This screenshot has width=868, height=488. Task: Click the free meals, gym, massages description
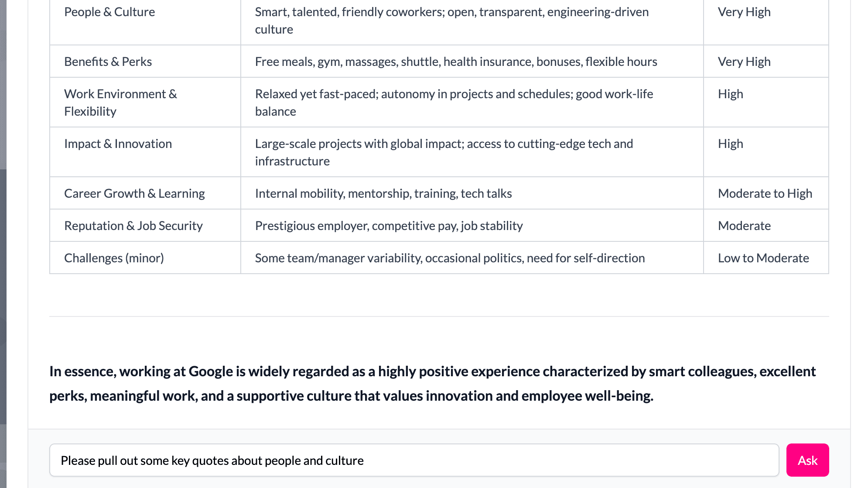456,62
